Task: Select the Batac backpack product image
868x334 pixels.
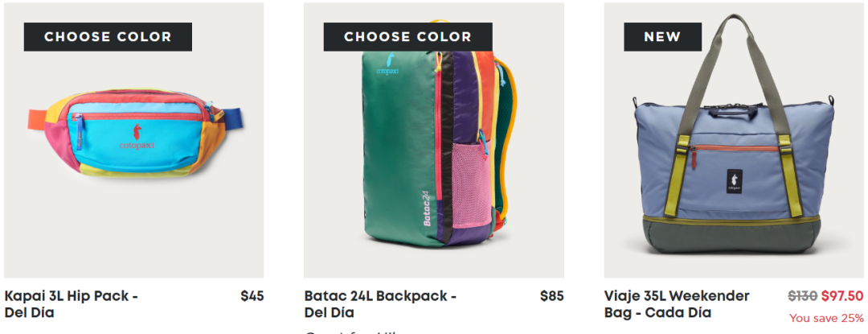Action: pyautogui.click(x=434, y=140)
